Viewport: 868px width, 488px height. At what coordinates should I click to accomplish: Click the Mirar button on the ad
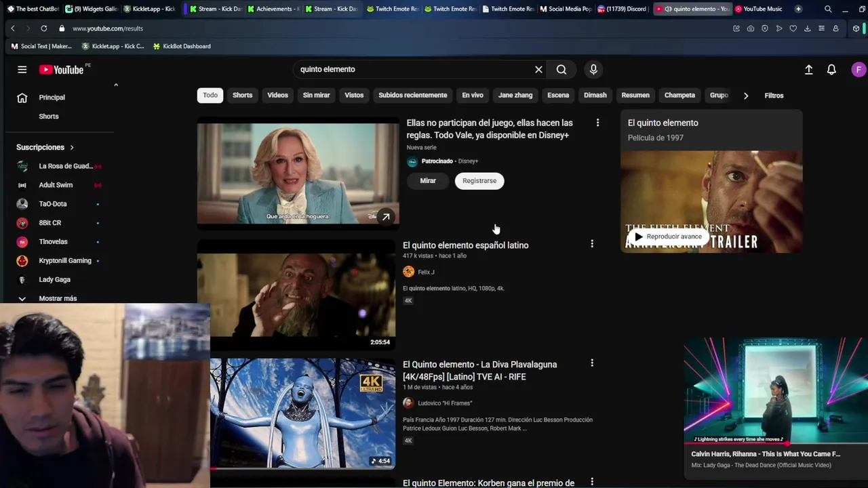(x=428, y=181)
